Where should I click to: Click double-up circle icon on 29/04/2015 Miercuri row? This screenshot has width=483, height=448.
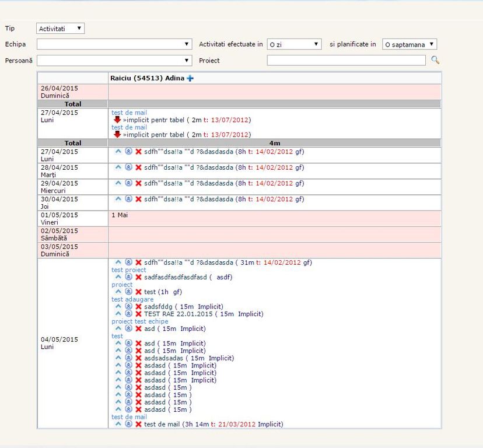pyautogui.click(x=128, y=183)
